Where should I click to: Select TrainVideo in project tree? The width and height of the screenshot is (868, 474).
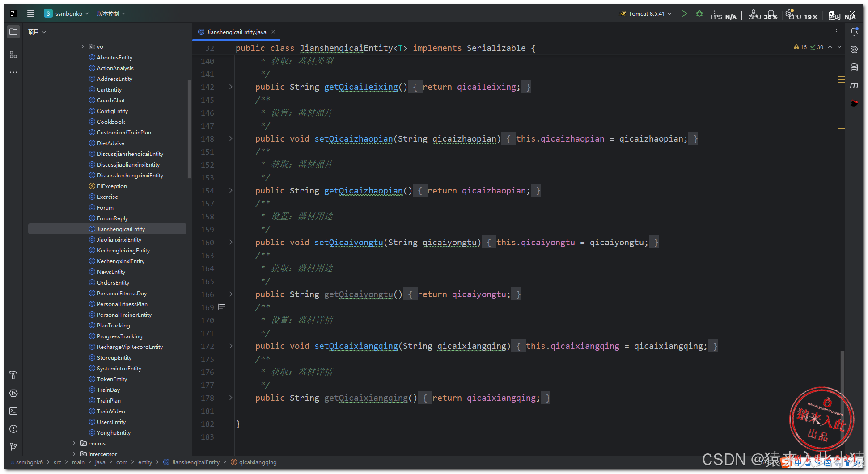click(x=111, y=411)
